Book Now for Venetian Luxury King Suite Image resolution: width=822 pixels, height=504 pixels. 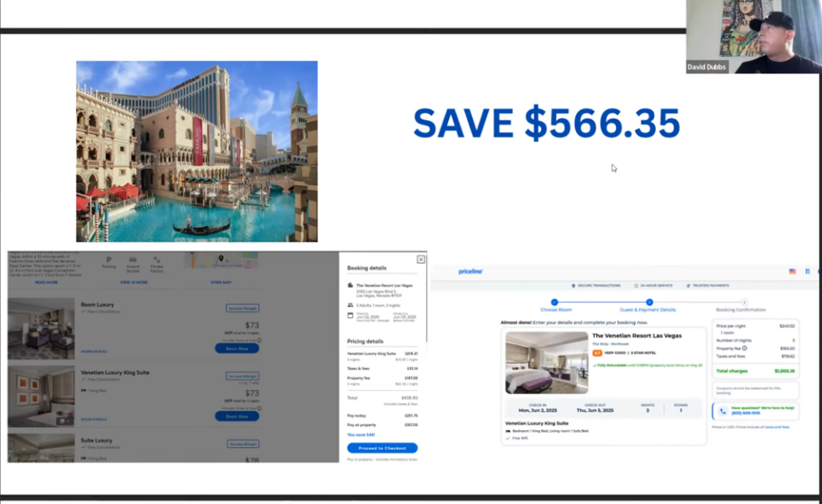pos(237,416)
